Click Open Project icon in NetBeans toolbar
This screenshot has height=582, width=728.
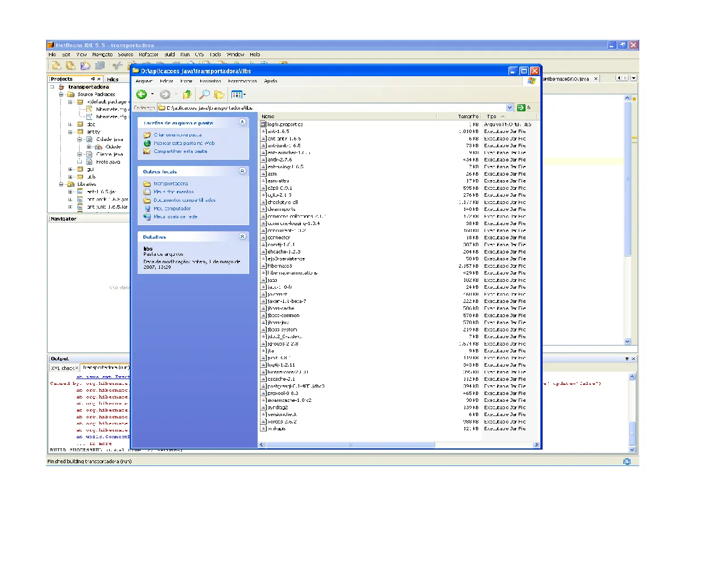[x=85, y=66]
